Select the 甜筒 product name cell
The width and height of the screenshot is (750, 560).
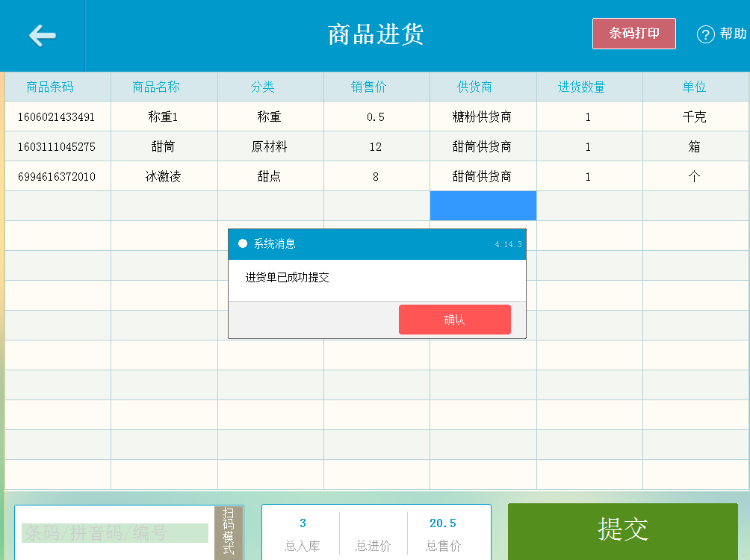tap(163, 147)
